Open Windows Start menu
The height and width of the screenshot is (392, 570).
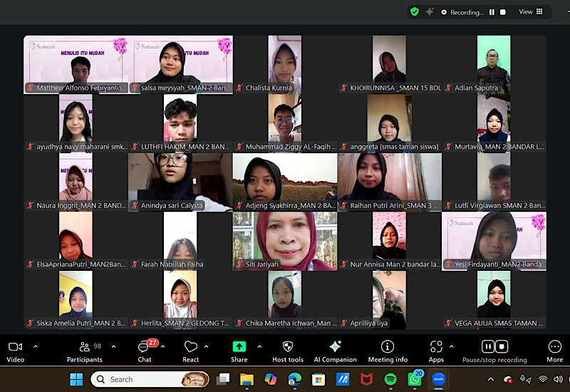tap(76, 379)
